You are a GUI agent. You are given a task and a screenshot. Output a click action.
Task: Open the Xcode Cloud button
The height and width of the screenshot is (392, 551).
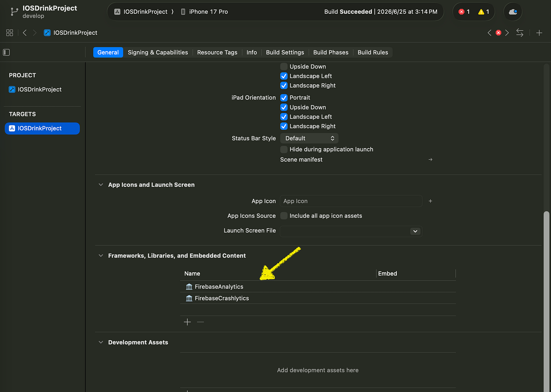513,12
